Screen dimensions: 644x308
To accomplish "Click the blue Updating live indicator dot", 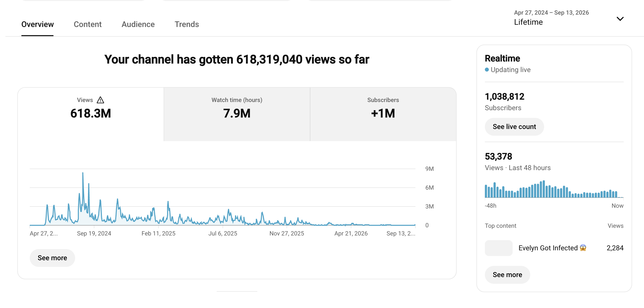I will click(x=487, y=70).
